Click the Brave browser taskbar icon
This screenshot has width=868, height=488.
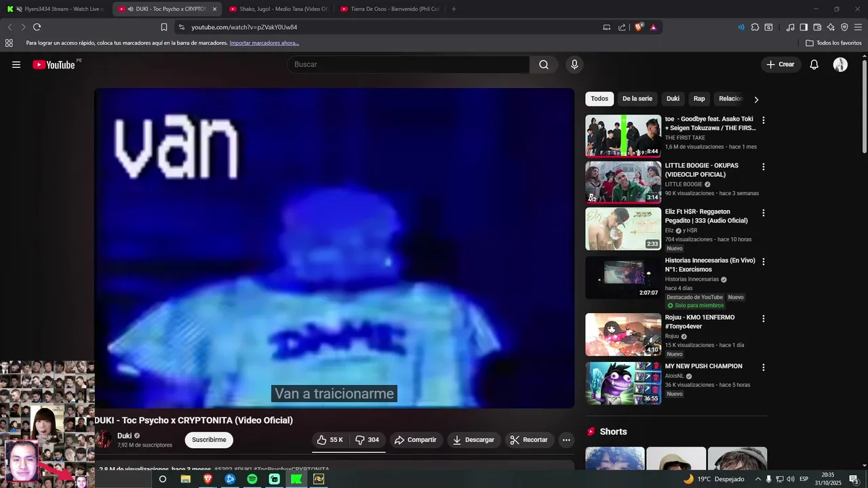208,479
